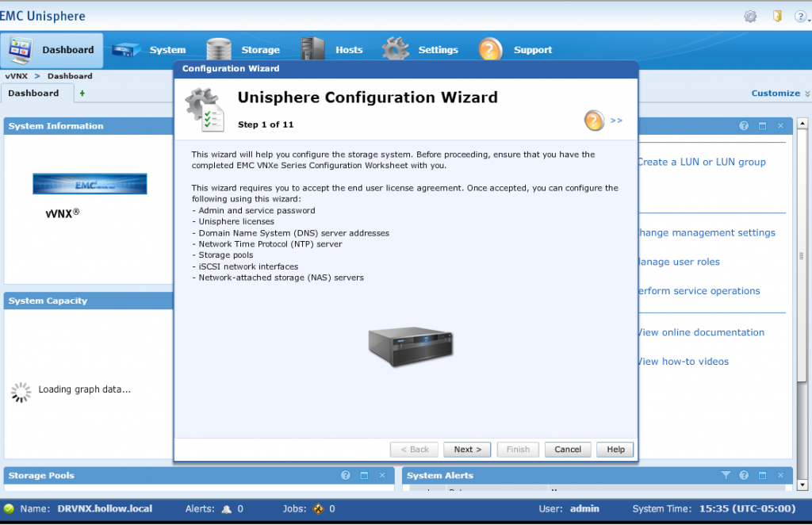Maximize the Storage Pools panel

point(364,475)
